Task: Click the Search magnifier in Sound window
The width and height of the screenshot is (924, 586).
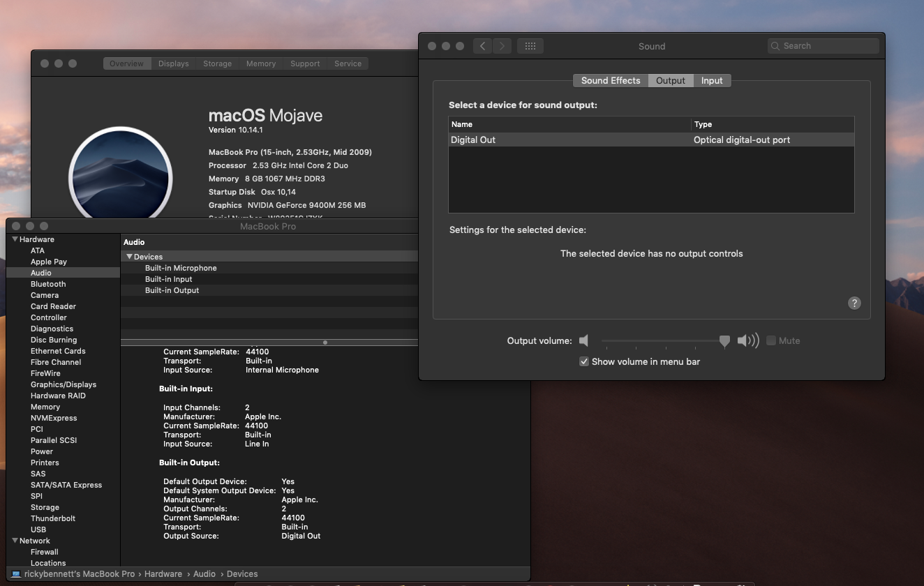Action: [x=775, y=46]
